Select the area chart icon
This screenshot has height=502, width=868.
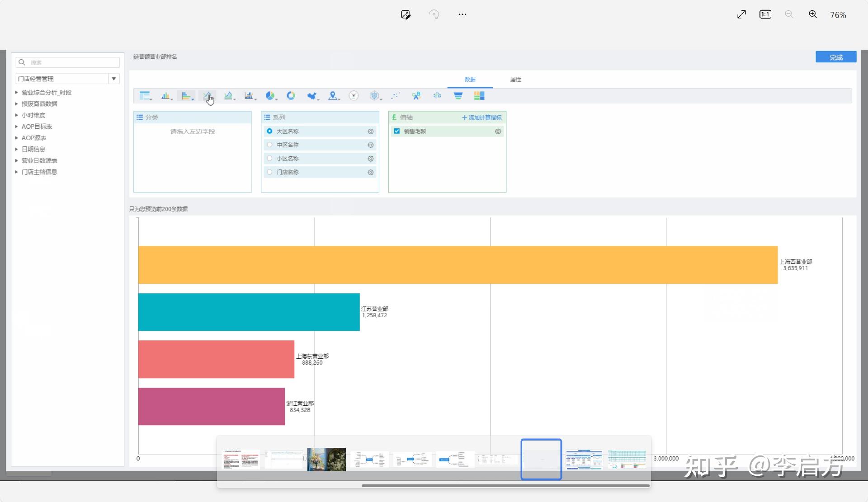pos(229,96)
